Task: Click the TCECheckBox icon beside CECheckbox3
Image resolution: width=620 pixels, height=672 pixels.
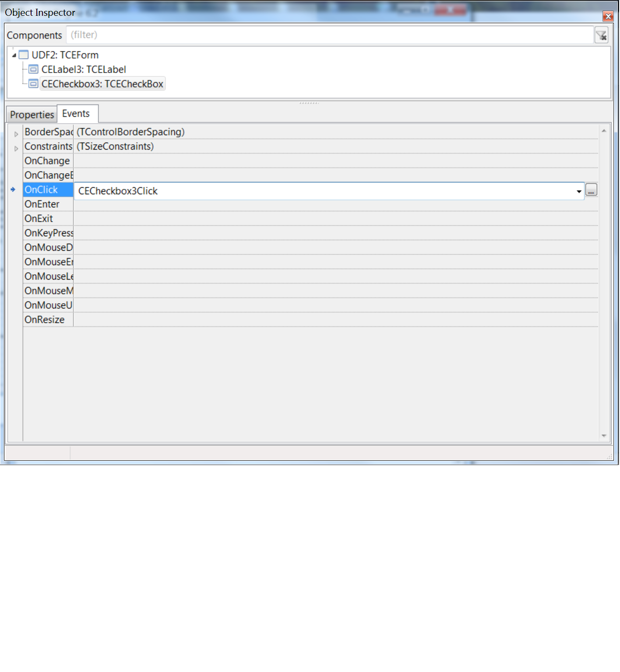Action: pyautogui.click(x=33, y=84)
